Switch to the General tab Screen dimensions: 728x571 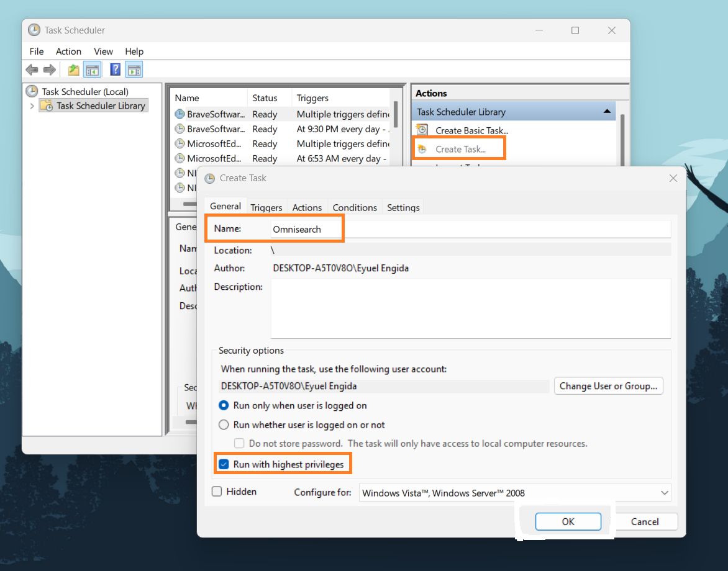[225, 207]
